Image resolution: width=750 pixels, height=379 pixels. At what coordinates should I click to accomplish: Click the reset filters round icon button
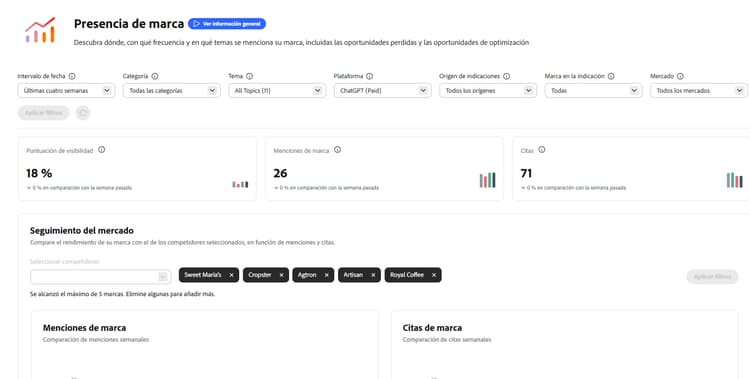83,113
